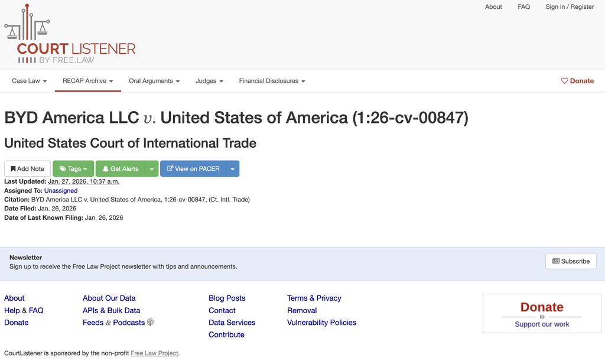The image size is (605, 364).
Task: Click the podcast icon beside Podcasts
Action: pos(150,323)
